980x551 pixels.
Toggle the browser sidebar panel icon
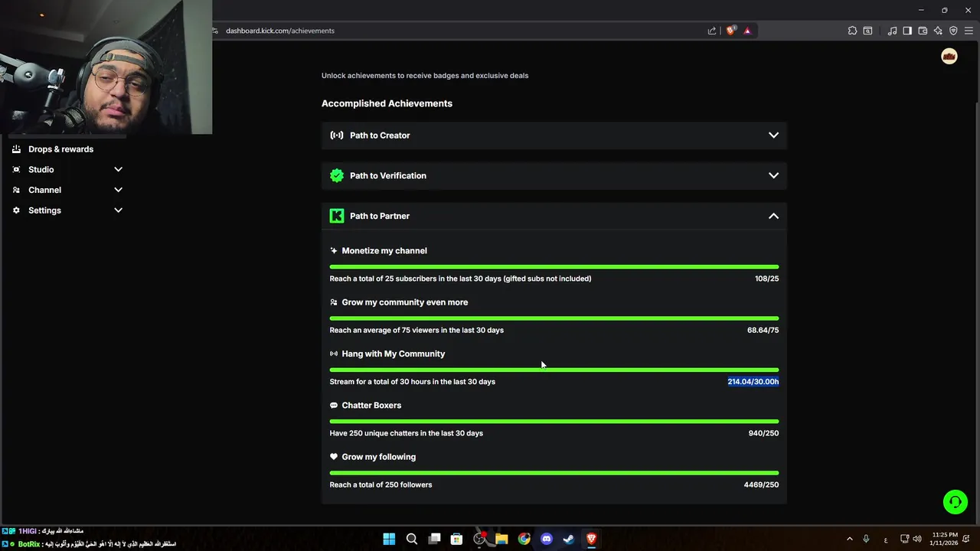click(x=907, y=31)
